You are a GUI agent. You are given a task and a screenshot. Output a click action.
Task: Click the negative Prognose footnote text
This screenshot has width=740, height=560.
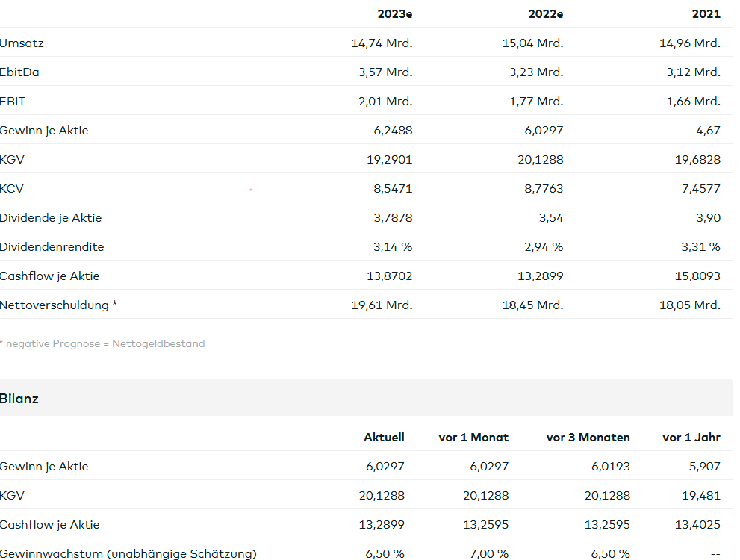(102, 344)
